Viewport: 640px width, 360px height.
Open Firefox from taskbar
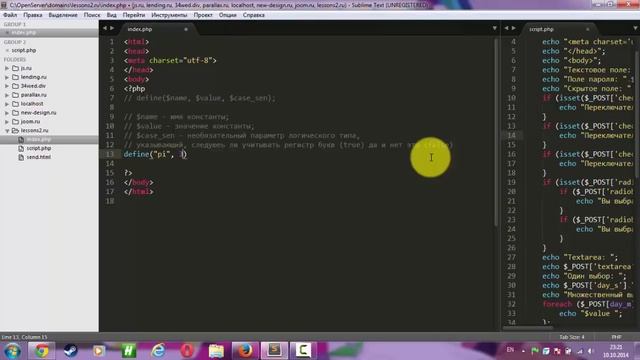(245, 351)
